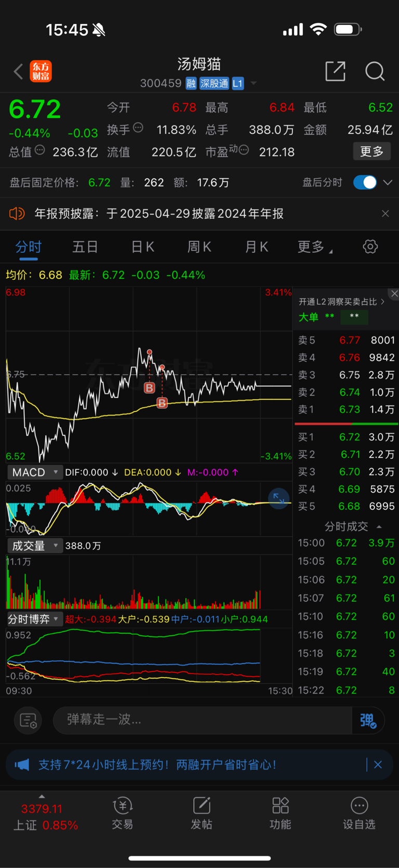Open the bullet comment settings icon

(28, 720)
